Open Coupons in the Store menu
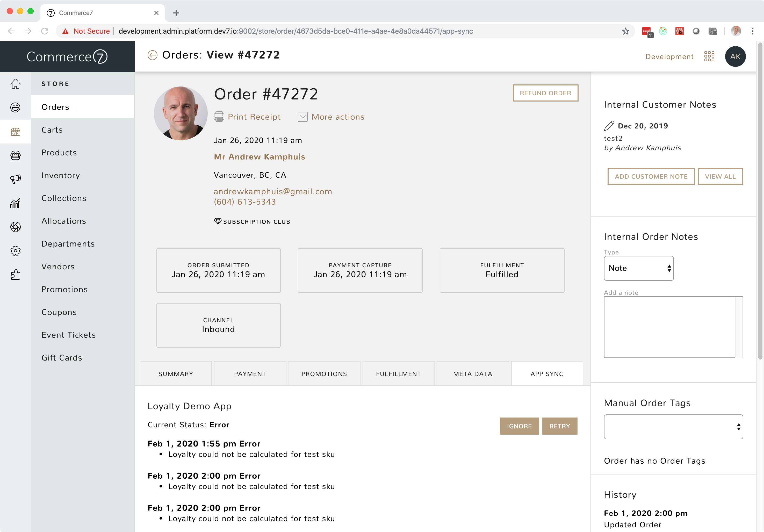 coord(83,312)
